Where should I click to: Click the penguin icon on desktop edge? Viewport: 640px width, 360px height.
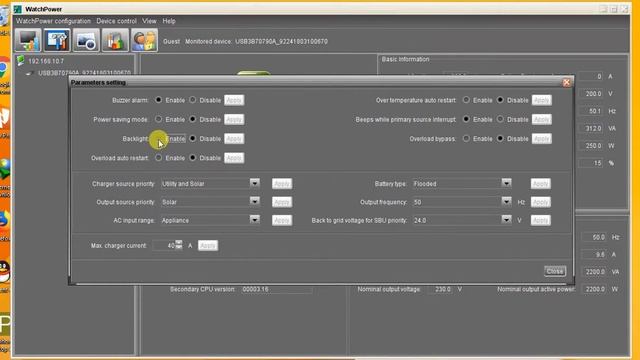coord(4,272)
